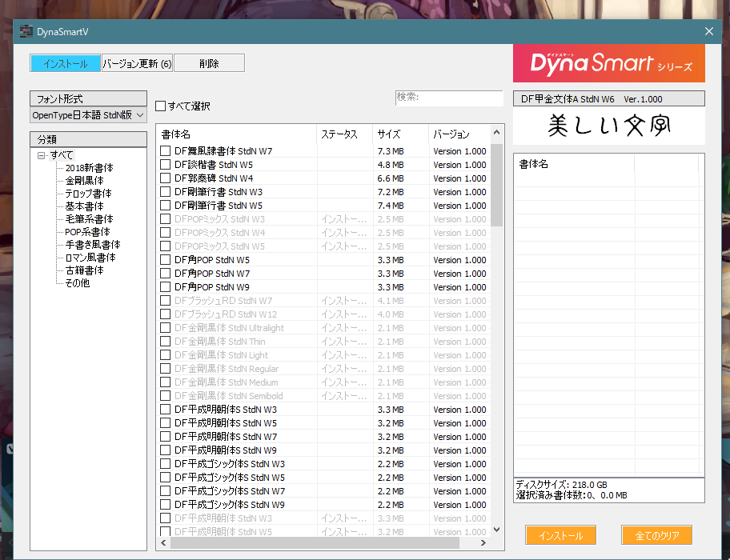Screen dimensions: 730x560
Task: Open the バージョン更新 (6) tab
Action: click(x=137, y=63)
